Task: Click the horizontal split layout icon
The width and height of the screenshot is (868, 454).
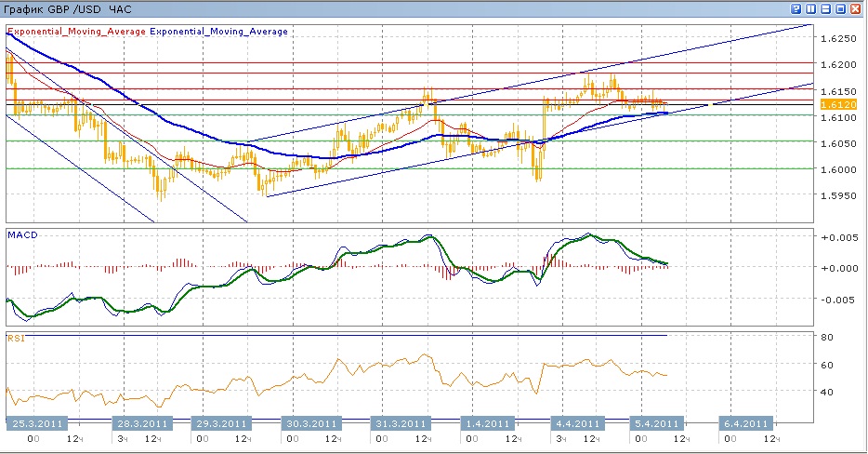Action: (x=826, y=8)
